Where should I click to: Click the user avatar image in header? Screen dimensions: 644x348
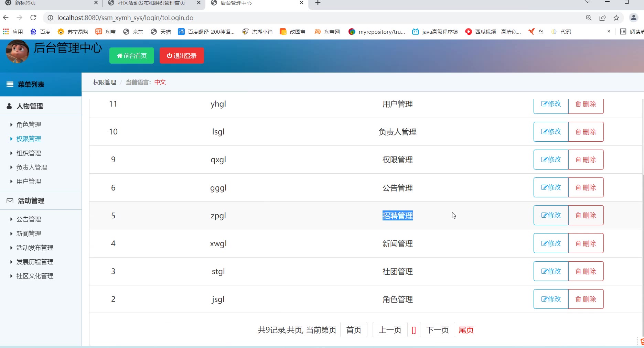(x=18, y=52)
